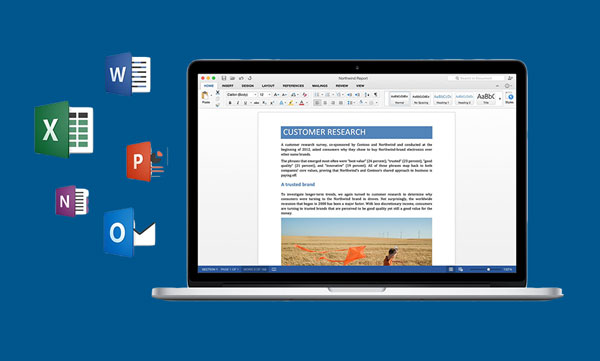Toggle left text alignment

click(317, 103)
